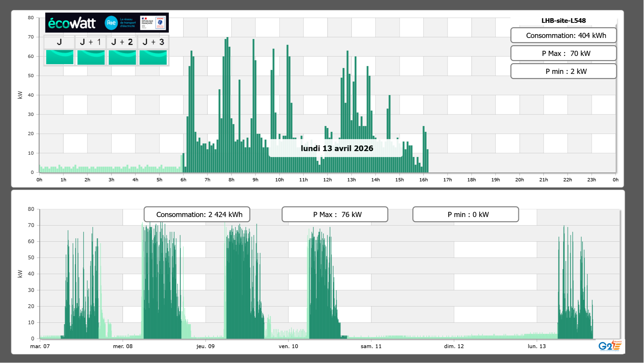Click the LHB-site-L548 site title

pyautogui.click(x=563, y=21)
